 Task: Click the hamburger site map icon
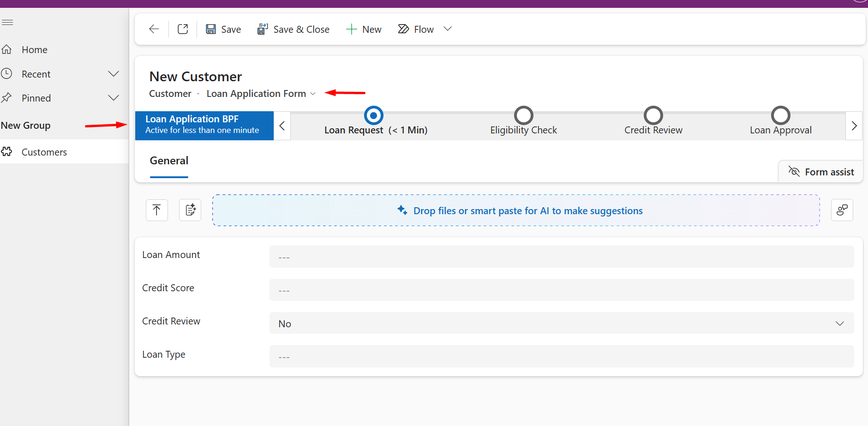[7, 22]
